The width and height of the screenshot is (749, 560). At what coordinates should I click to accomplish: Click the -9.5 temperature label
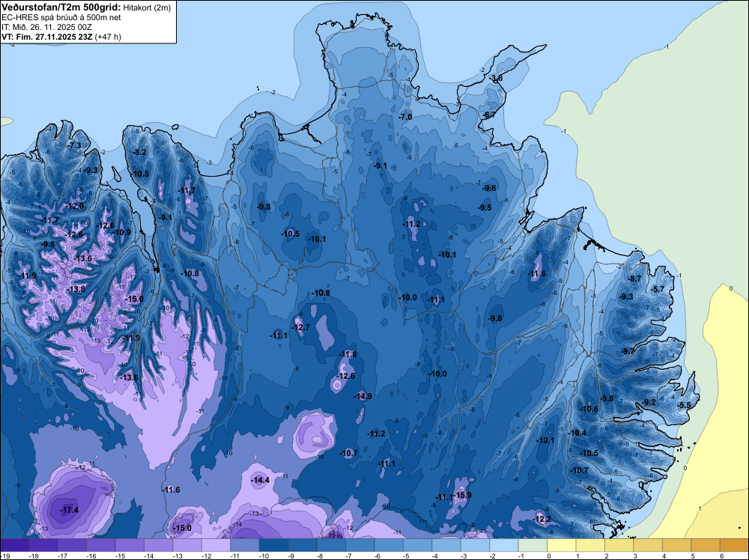485,207
